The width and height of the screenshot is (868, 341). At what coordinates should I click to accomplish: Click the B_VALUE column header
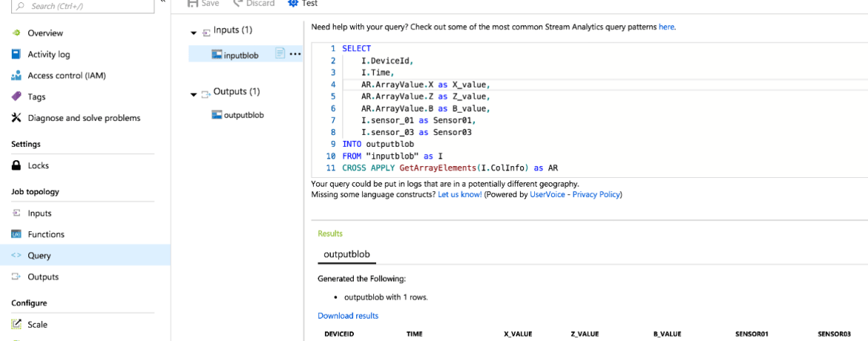click(x=667, y=334)
